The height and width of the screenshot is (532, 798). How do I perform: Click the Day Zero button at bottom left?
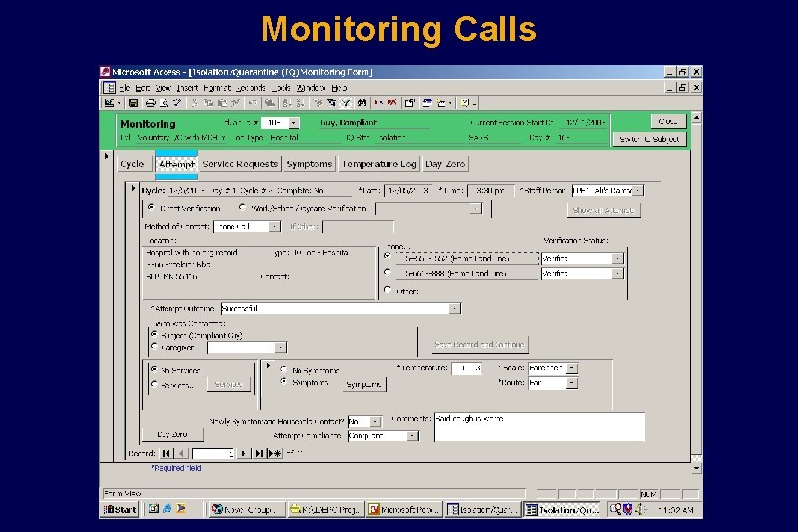pos(172,434)
